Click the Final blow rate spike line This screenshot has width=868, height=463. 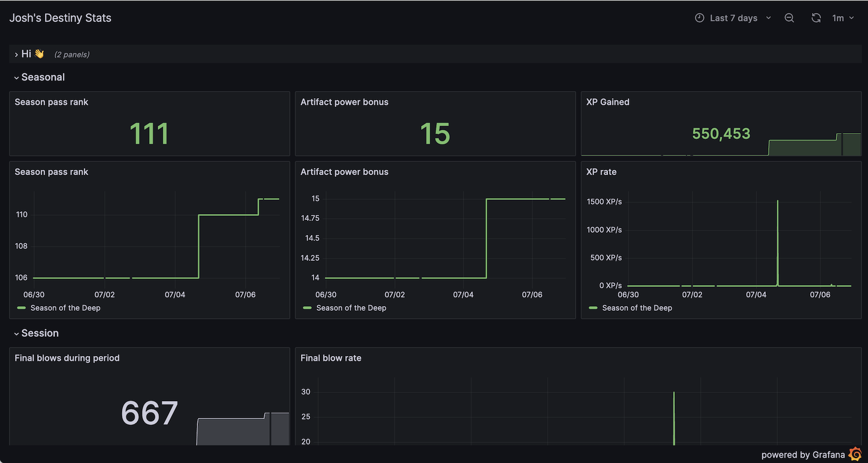pyautogui.click(x=674, y=418)
